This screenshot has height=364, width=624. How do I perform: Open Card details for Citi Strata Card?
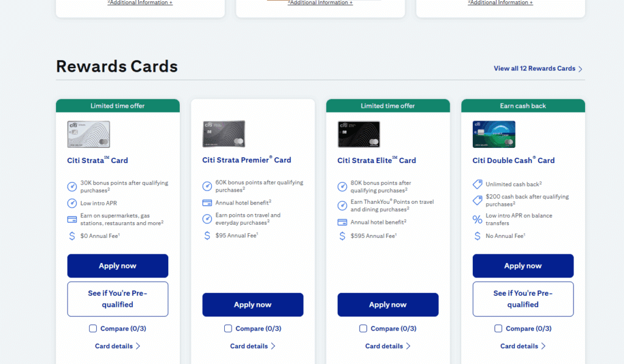coord(118,346)
